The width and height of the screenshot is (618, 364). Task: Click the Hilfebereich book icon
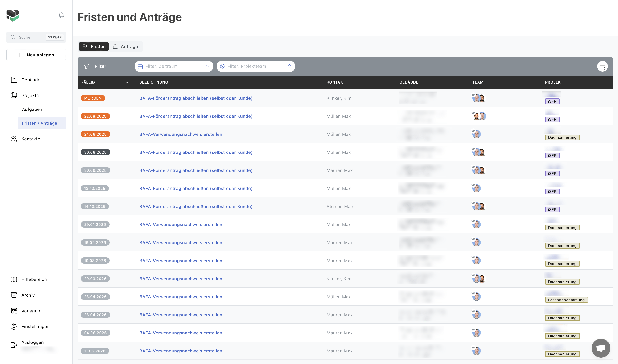pyautogui.click(x=14, y=279)
